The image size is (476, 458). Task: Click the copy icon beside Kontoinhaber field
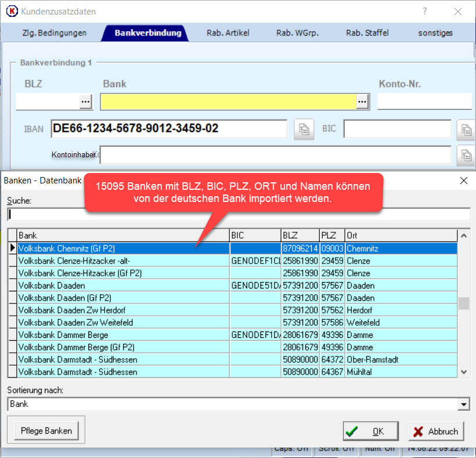[x=465, y=155]
